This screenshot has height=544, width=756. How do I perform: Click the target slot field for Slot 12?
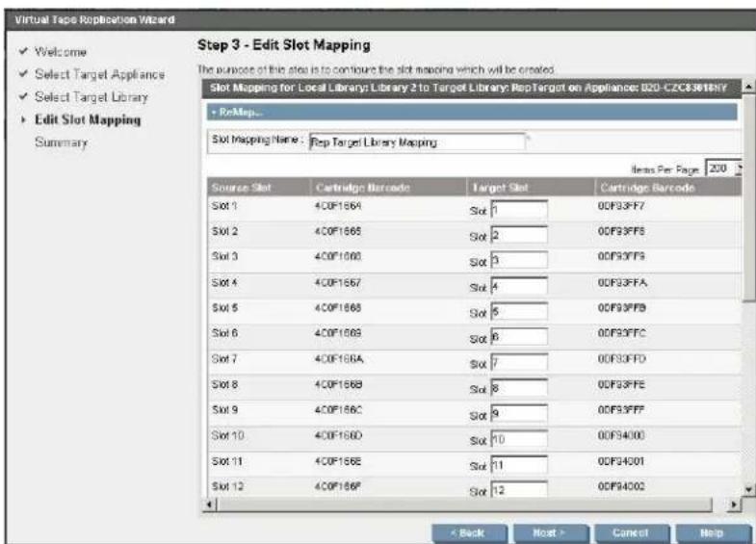pyautogui.click(x=519, y=489)
